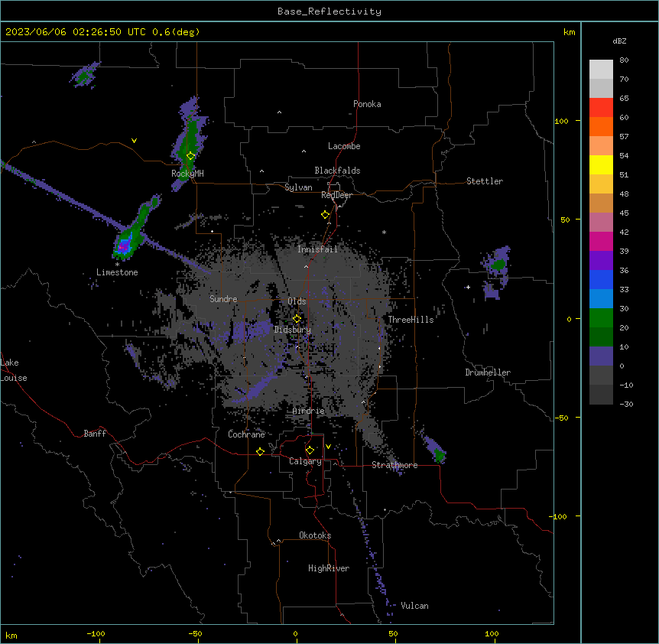Pick the orange 57-60 dBZ legend swatch
659x644 pixels.
pyautogui.click(x=601, y=126)
